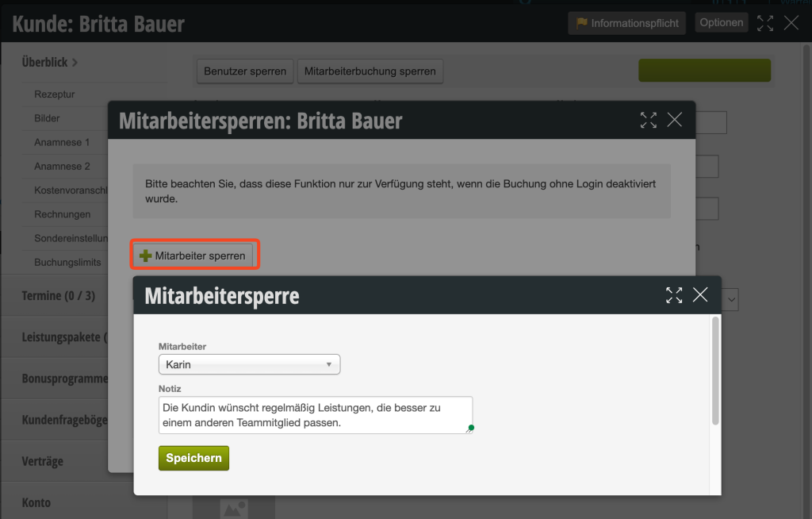Click the Mitarbeiter sperren button with plus icon

point(193,256)
